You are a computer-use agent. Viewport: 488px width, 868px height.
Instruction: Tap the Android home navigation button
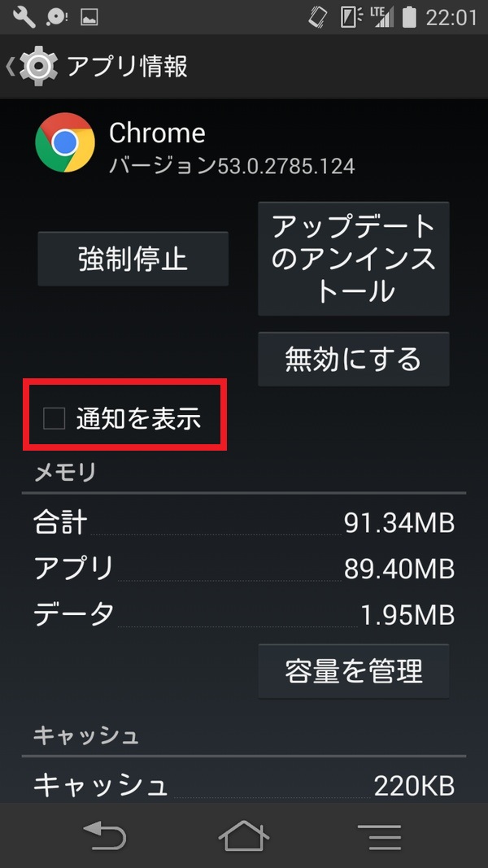[243, 835]
